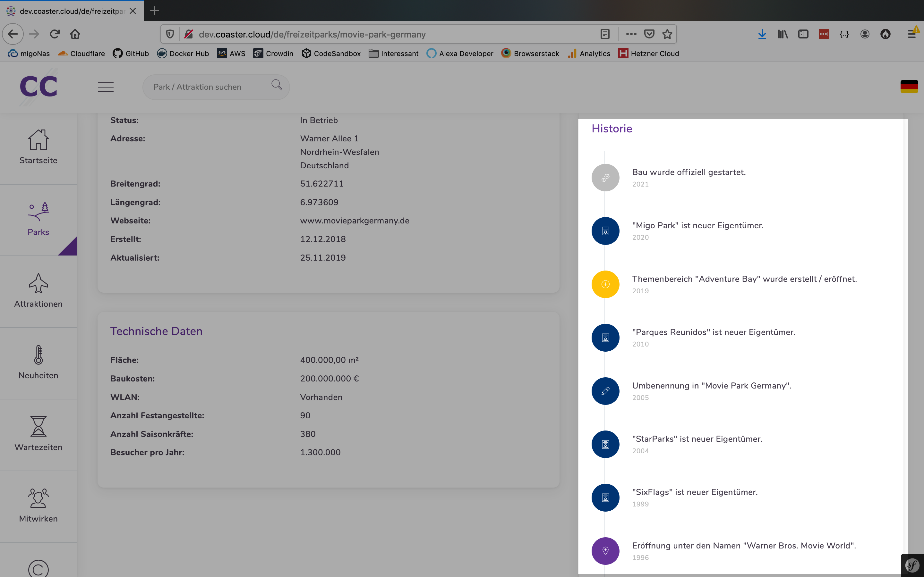Select the Parks sidebar icon
This screenshot has height=577, width=924.
point(38,212)
